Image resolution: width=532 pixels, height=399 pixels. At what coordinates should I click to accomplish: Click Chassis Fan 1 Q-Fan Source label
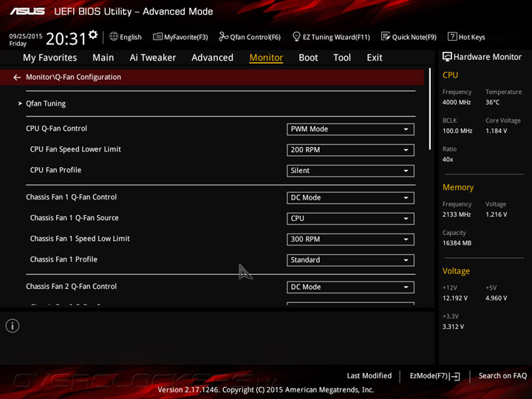pyautogui.click(x=75, y=218)
